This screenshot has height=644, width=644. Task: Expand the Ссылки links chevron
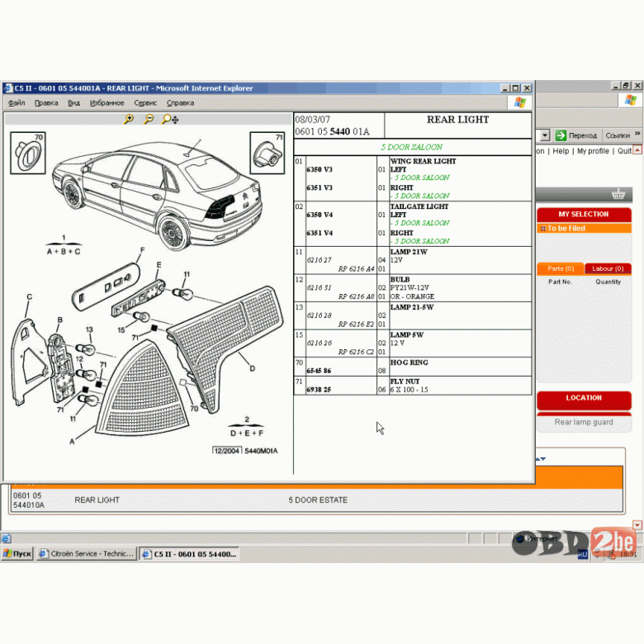(x=637, y=134)
